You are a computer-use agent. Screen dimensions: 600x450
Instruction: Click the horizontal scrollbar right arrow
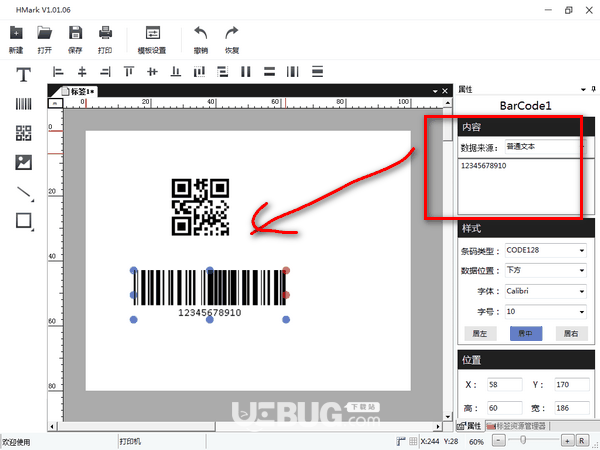tap(438, 426)
